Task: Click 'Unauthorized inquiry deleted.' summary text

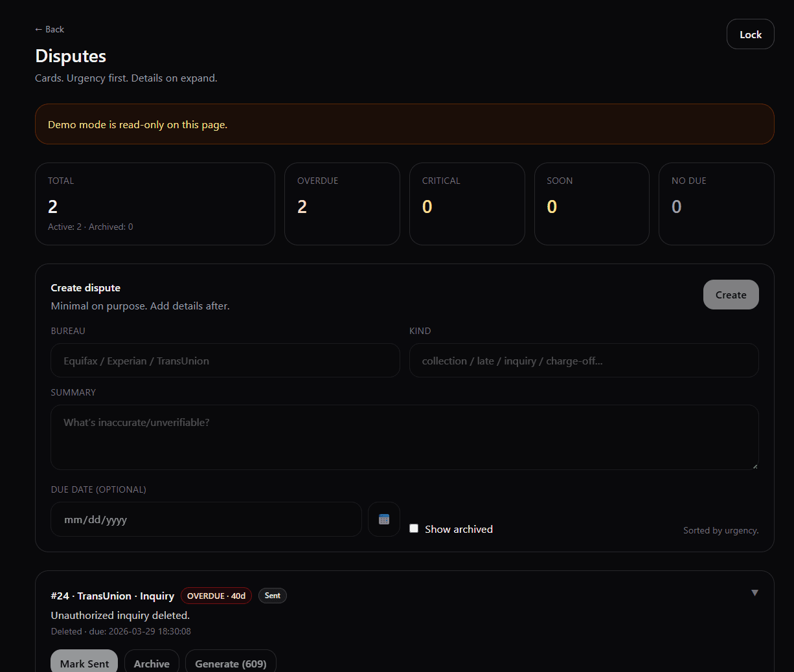Action: (x=120, y=615)
